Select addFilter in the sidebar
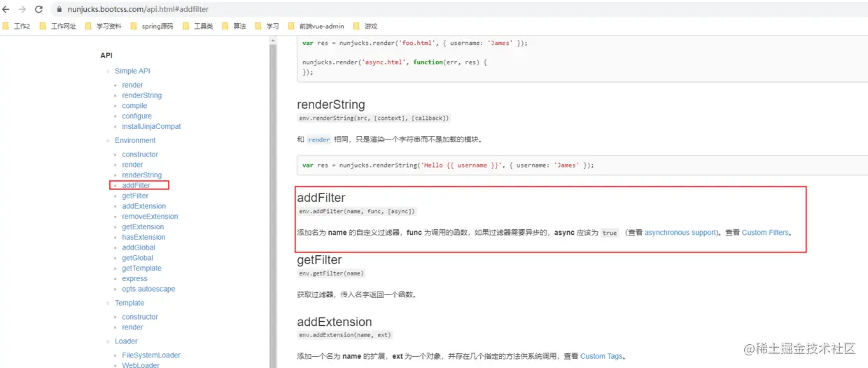The width and height of the screenshot is (868, 368). [x=136, y=186]
